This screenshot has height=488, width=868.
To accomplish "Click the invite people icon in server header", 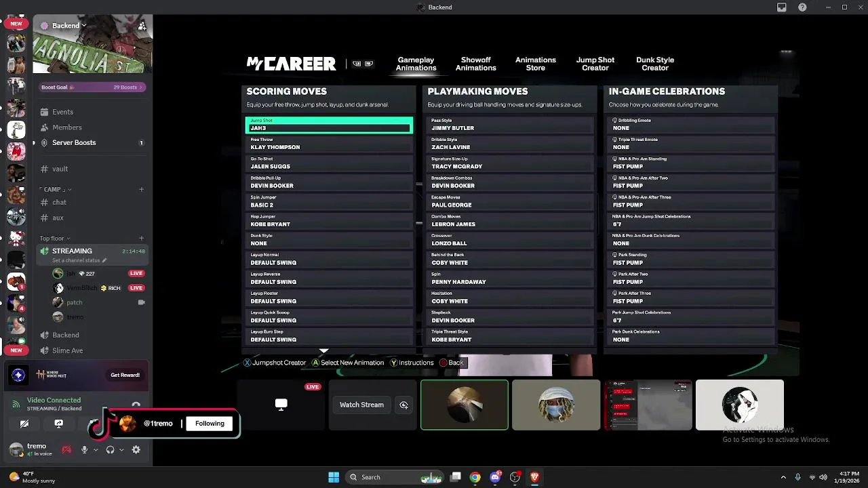I will pos(142,26).
